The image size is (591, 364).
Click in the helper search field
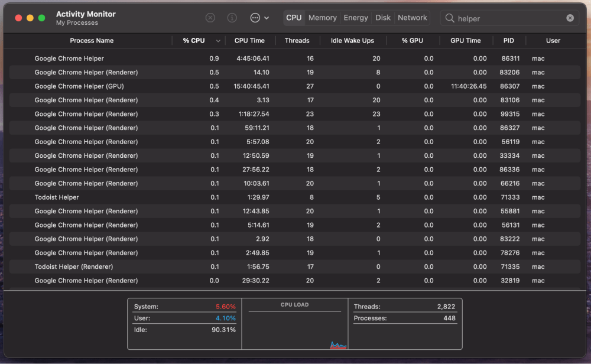pyautogui.click(x=508, y=18)
